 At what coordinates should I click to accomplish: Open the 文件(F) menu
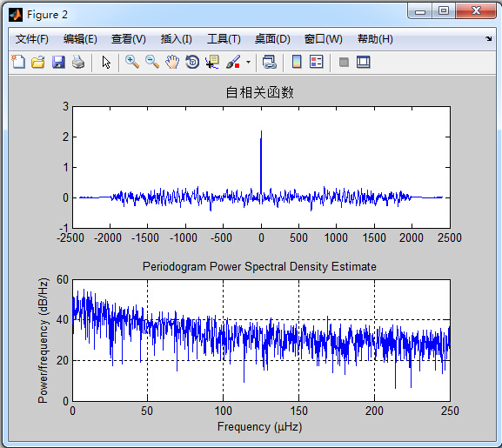tap(31, 39)
